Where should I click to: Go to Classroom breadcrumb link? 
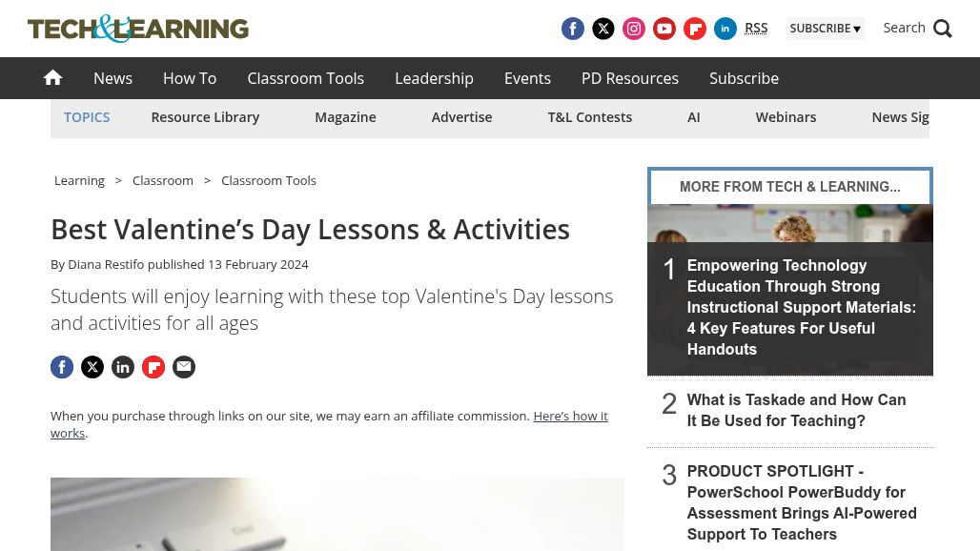point(163,180)
